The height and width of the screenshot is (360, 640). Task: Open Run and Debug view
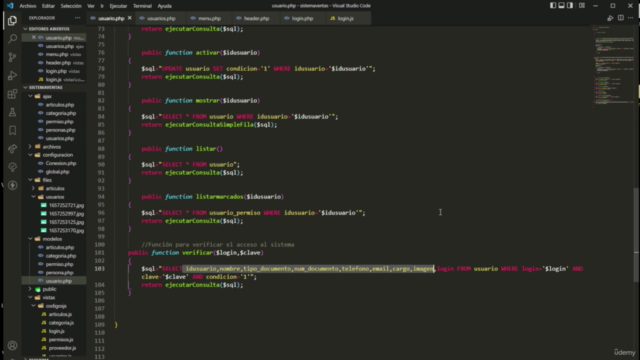12,76
